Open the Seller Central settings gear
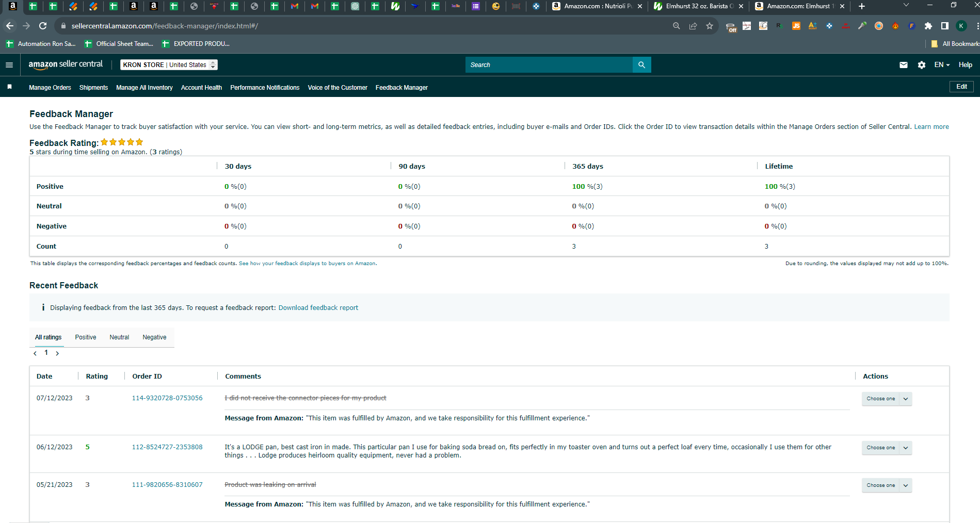This screenshot has width=980, height=523. pyautogui.click(x=922, y=65)
